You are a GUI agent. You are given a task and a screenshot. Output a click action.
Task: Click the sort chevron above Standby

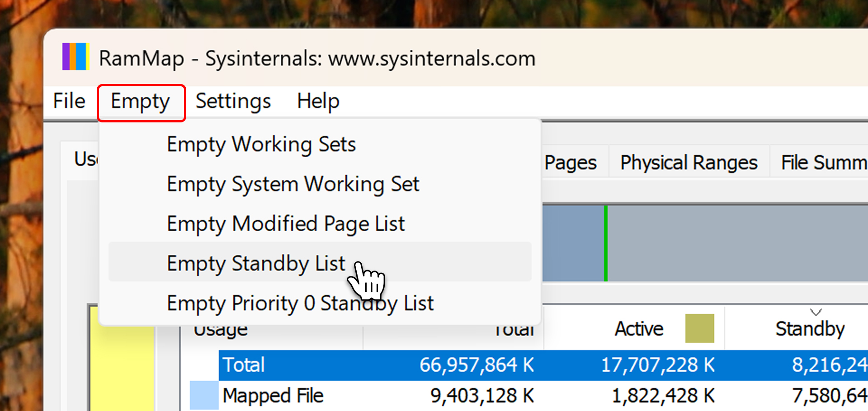point(816,312)
